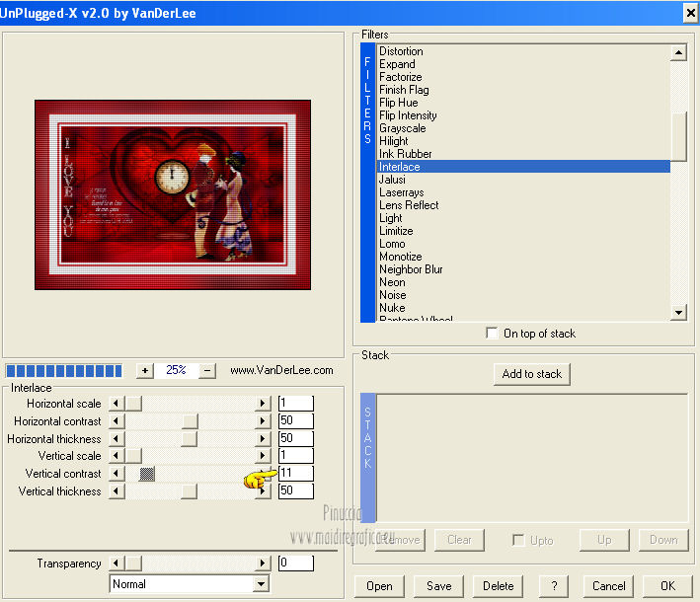
Task: Select Lomo filter
Action: [x=523, y=244]
